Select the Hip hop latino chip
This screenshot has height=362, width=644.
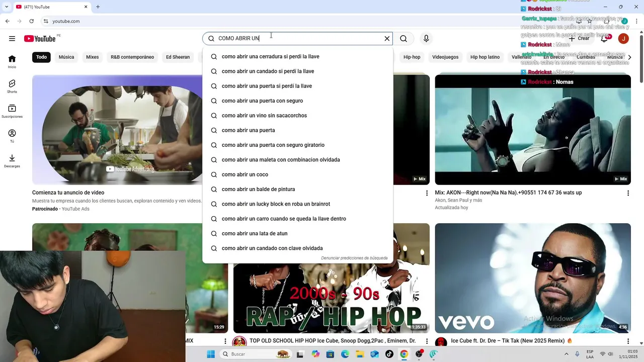pyautogui.click(x=485, y=57)
